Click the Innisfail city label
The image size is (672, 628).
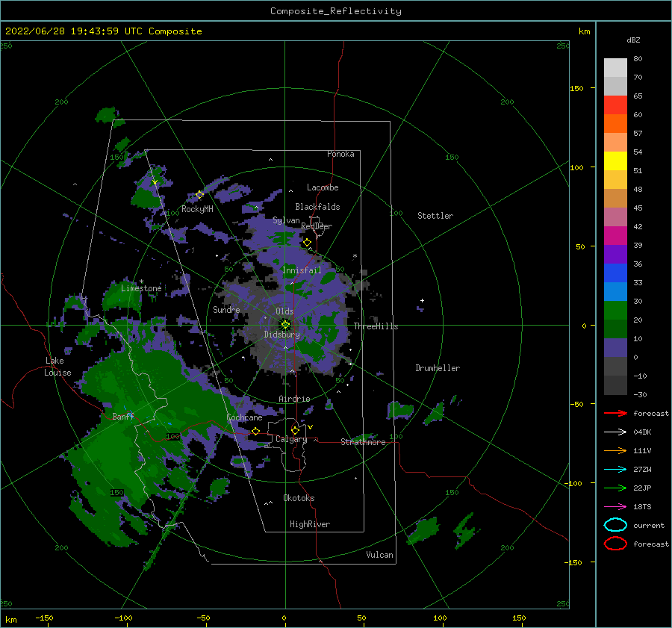302,270
